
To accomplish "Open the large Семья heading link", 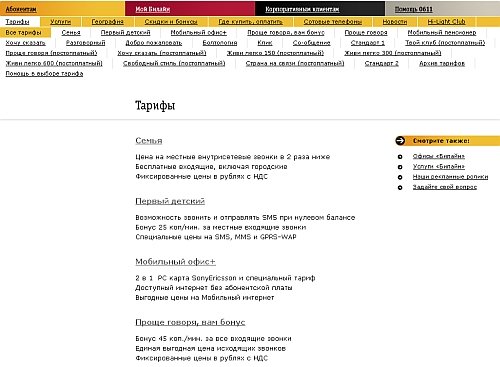I will 149,141.
